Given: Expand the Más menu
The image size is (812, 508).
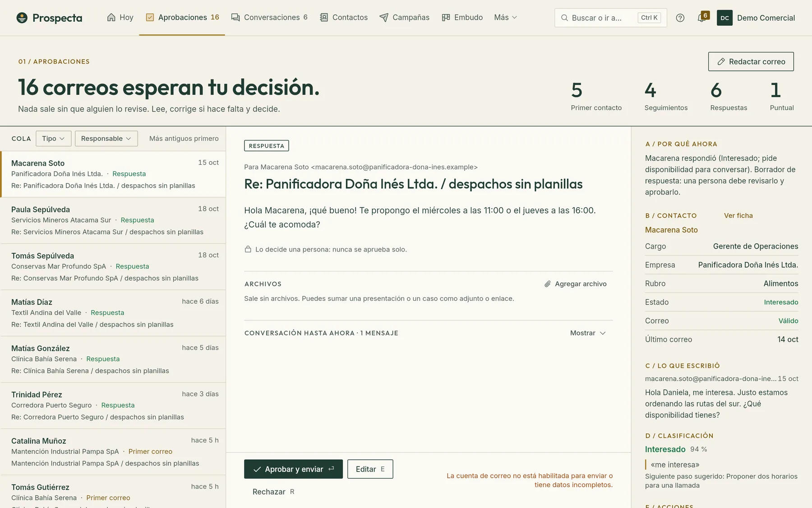Looking at the screenshot, I should coord(505,17).
